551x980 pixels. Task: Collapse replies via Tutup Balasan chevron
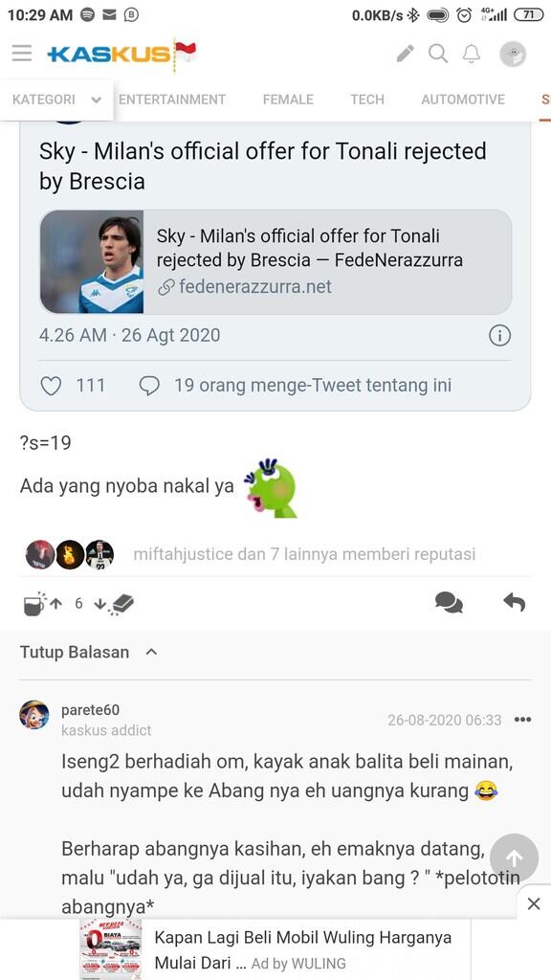coord(151,652)
